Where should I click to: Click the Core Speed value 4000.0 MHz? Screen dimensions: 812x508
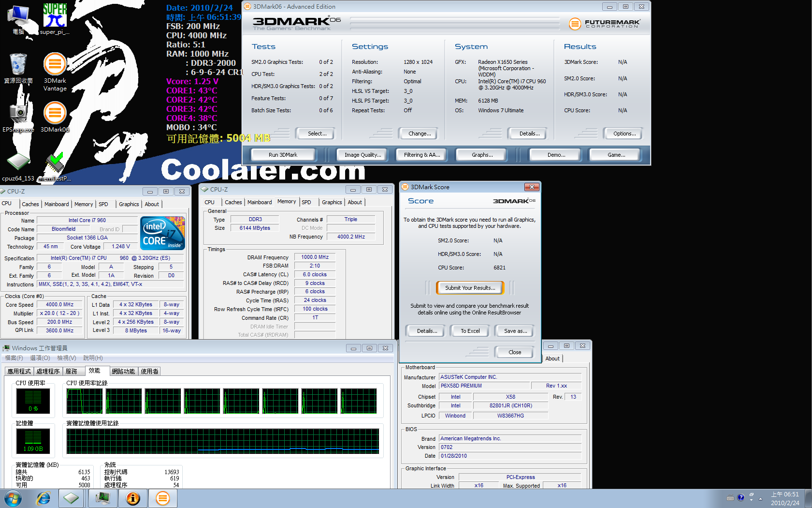(x=59, y=305)
